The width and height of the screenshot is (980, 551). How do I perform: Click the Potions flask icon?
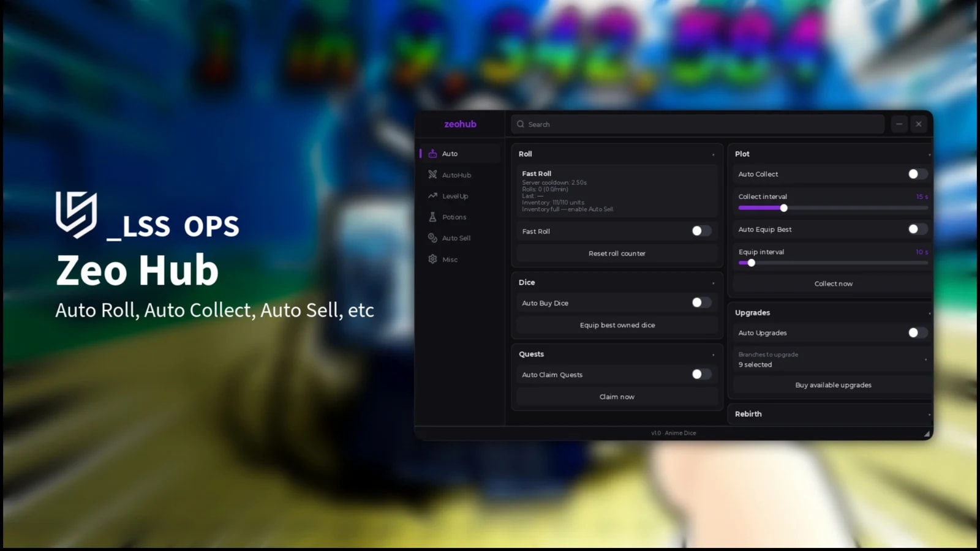coord(432,217)
